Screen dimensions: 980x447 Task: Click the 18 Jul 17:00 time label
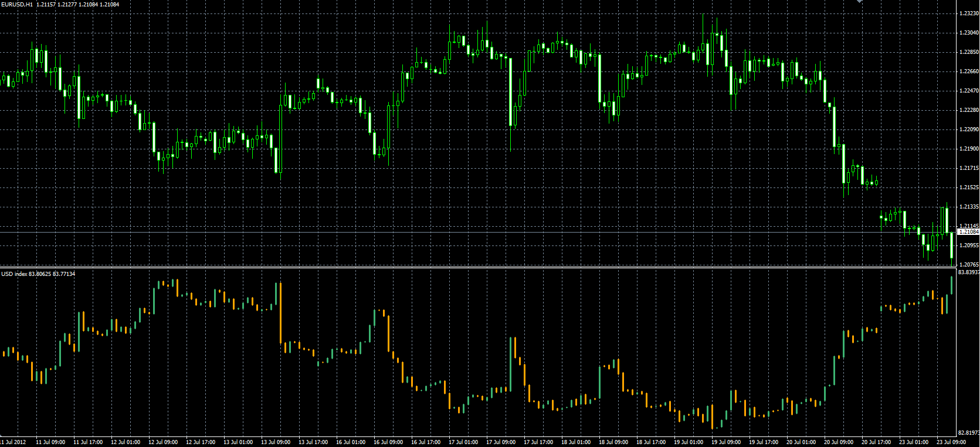(651, 442)
